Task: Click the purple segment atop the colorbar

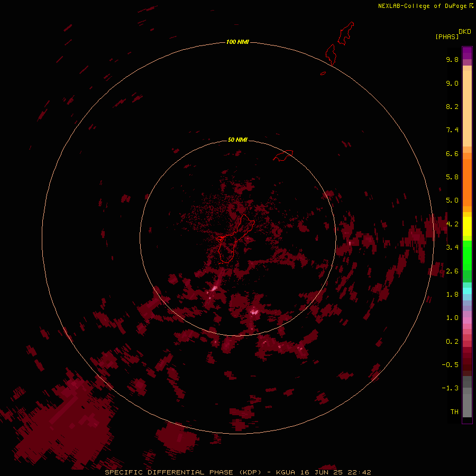Action: point(467,53)
